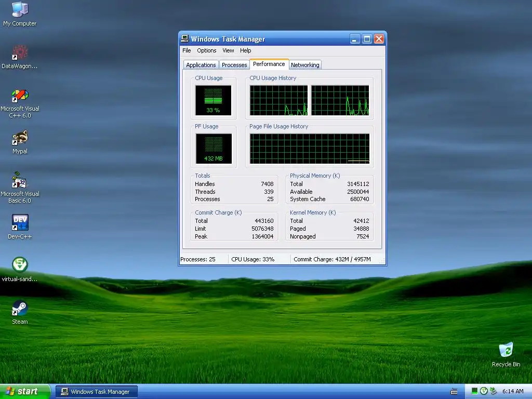Select the virtual-sand desktop icon

coord(20,270)
